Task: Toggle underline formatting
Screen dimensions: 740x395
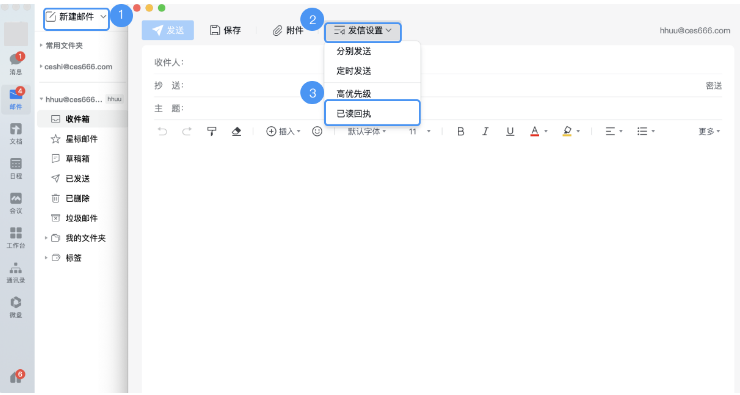Action: [x=510, y=131]
